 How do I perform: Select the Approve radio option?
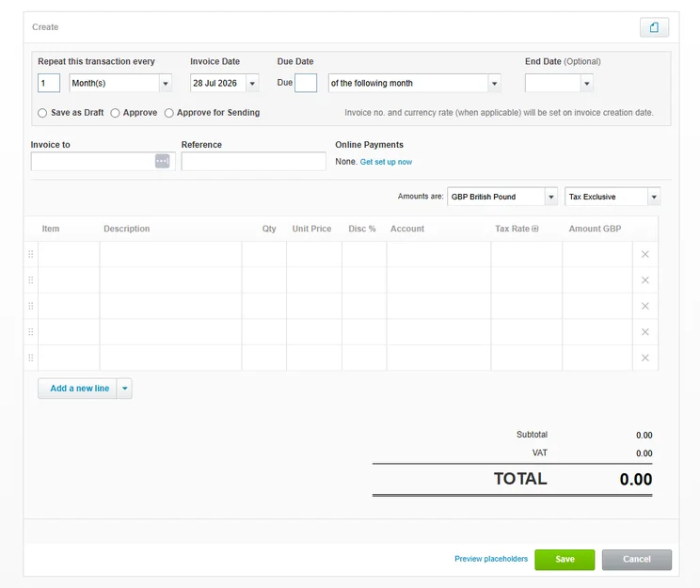click(115, 113)
